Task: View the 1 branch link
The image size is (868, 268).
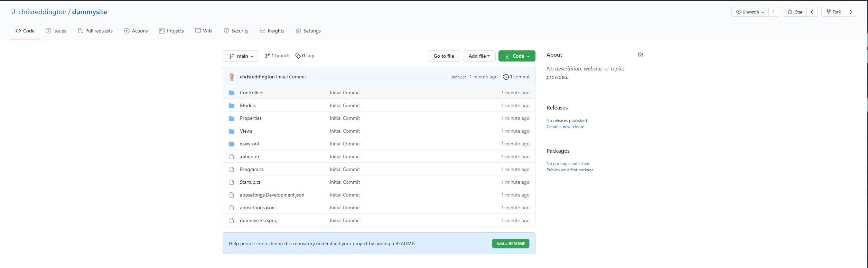Action: tap(277, 56)
